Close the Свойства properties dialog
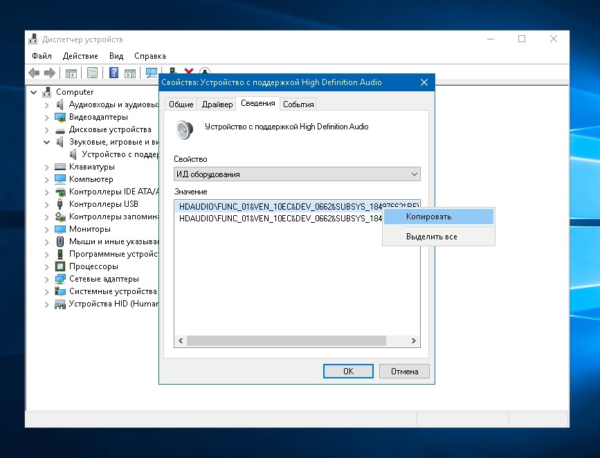The width and height of the screenshot is (600, 458). tap(424, 82)
